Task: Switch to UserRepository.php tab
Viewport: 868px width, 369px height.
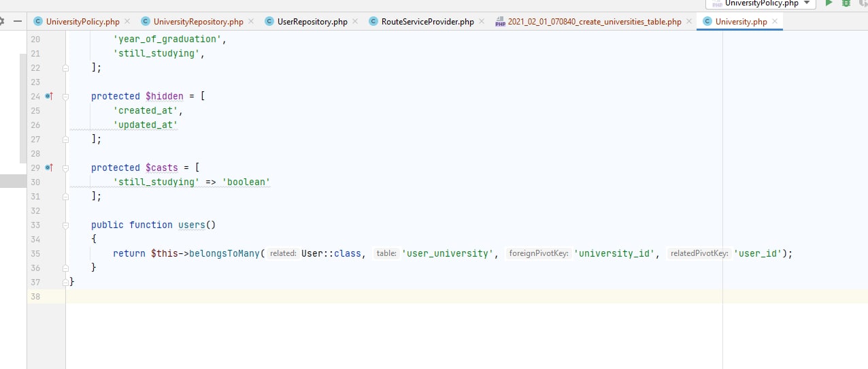Action: (312, 22)
